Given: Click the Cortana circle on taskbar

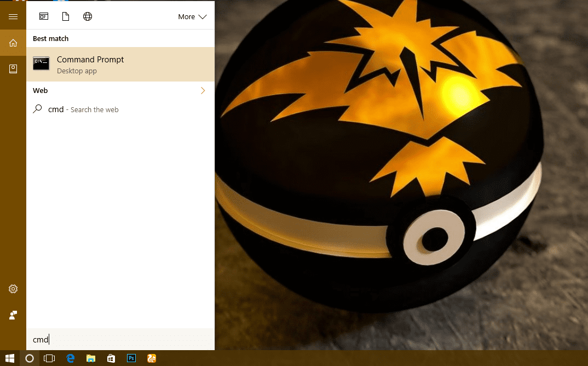Looking at the screenshot, I should [29, 358].
